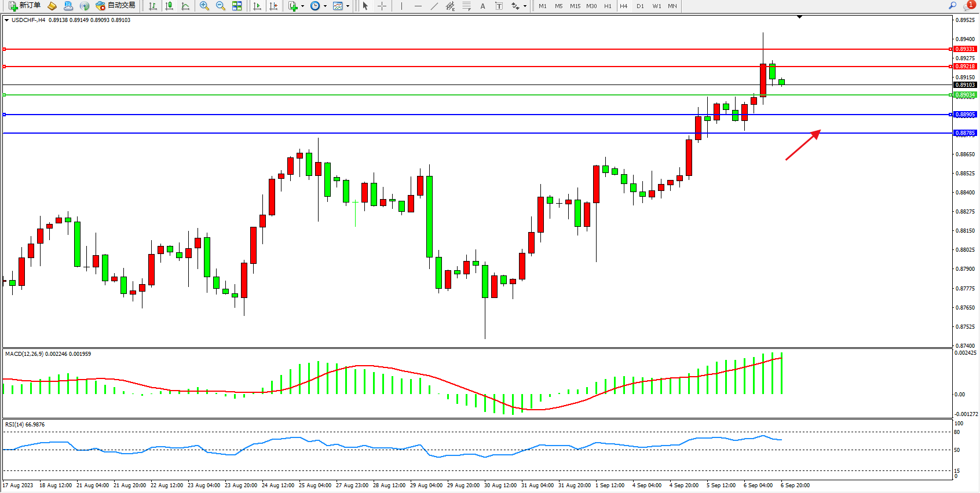Switch to line chart mode

click(x=185, y=6)
